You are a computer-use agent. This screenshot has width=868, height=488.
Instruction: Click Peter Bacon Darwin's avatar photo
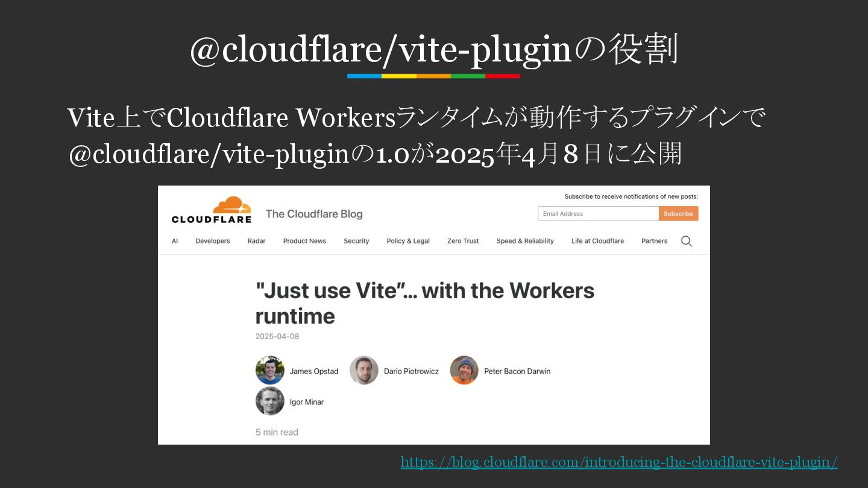pyautogui.click(x=464, y=371)
